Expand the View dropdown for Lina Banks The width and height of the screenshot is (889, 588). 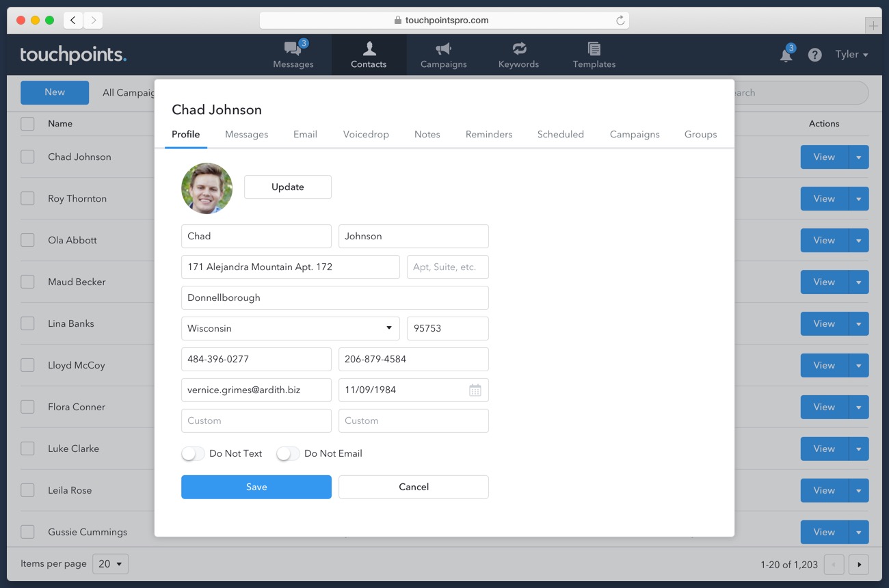(x=857, y=323)
